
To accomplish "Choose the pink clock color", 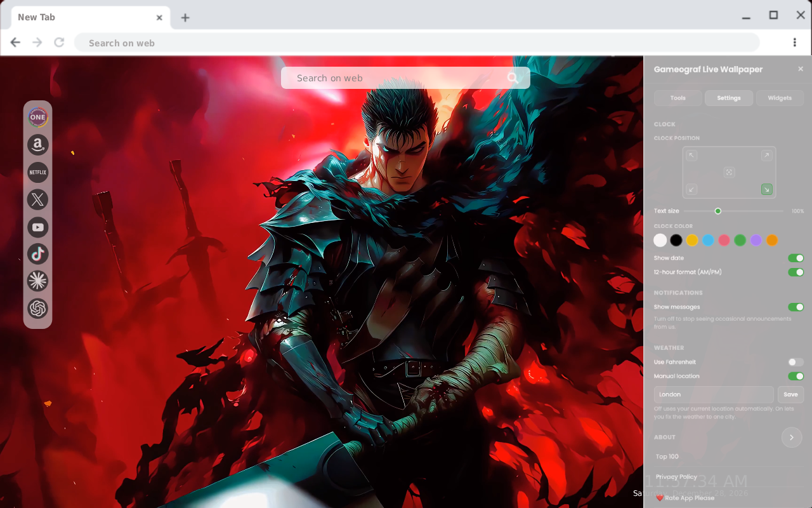I will (x=724, y=240).
